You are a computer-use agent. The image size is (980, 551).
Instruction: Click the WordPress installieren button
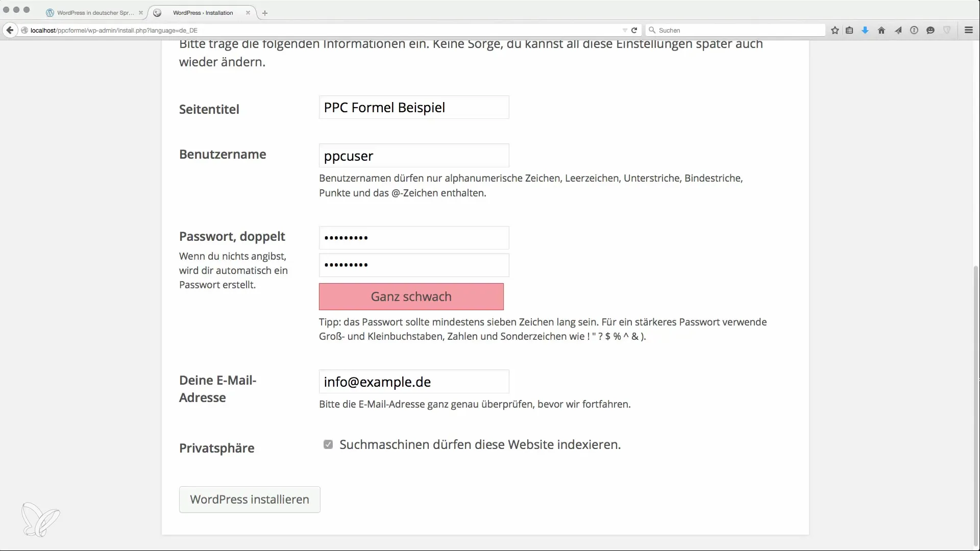[250, 499]
